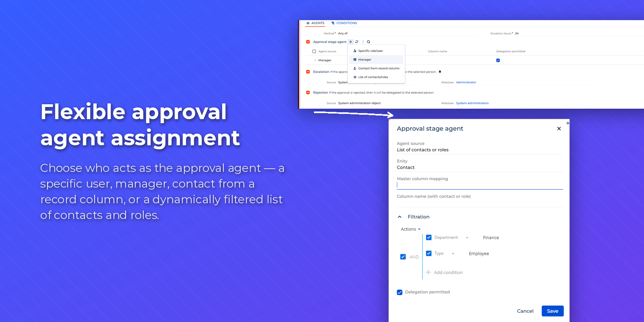Choose Contact from record column option

click(x=376, y=68)
